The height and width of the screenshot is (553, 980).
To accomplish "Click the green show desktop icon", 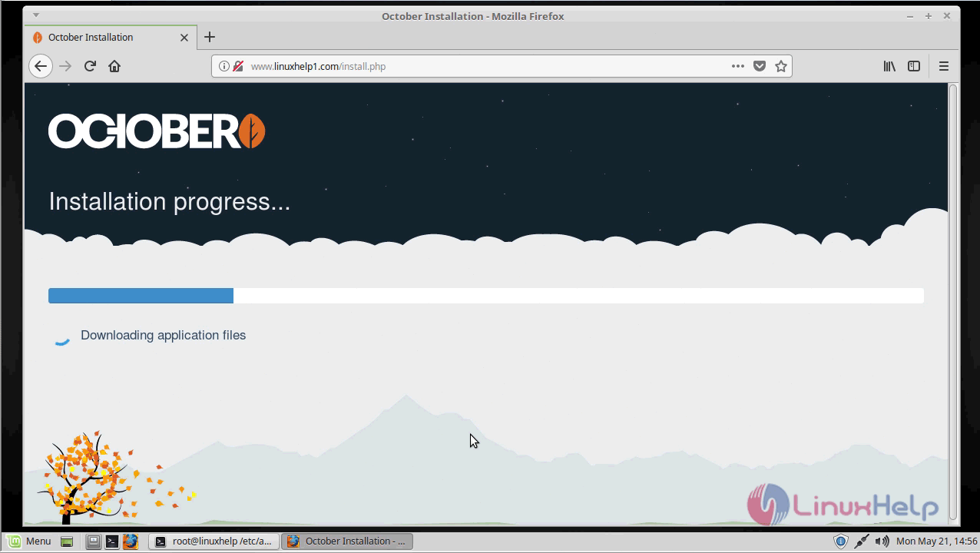I will pyautogui.click(x=67, y=541).
